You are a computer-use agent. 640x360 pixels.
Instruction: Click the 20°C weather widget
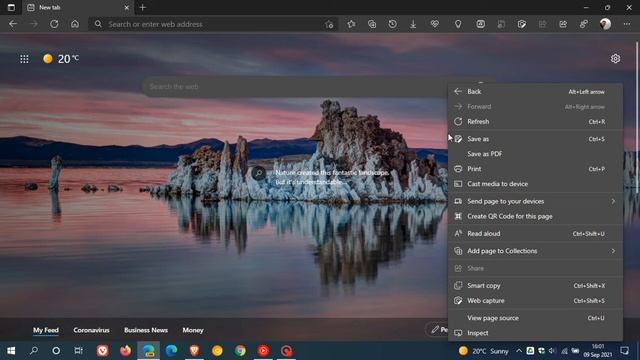tap(61, 59)
